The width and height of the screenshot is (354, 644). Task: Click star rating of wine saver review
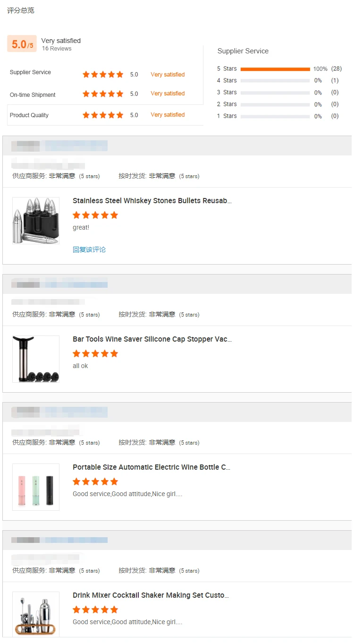(x=95, y=354)
